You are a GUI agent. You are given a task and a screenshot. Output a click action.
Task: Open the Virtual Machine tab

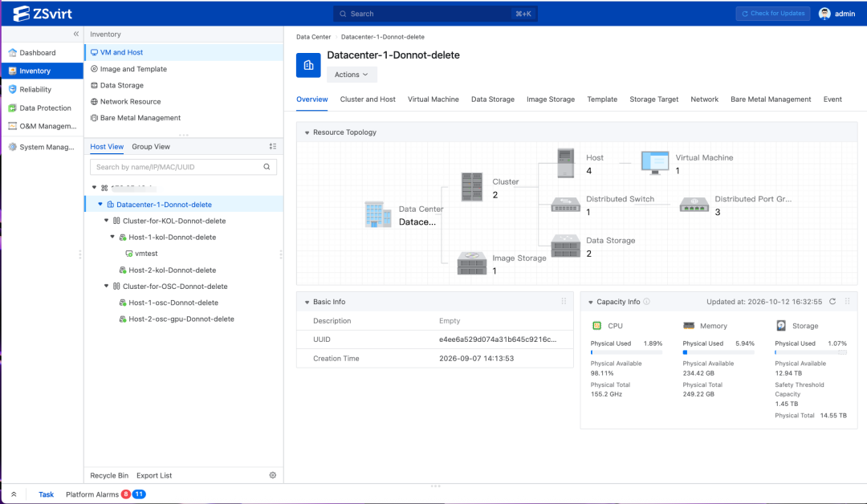pyautogui.click(x=433, y=100)
